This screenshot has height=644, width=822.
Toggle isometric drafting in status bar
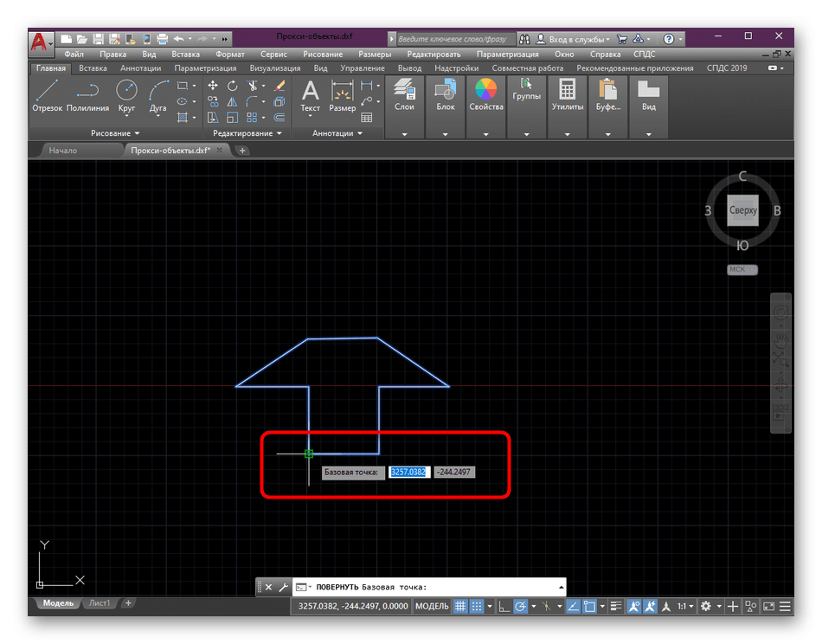click(x=546, y=606)
